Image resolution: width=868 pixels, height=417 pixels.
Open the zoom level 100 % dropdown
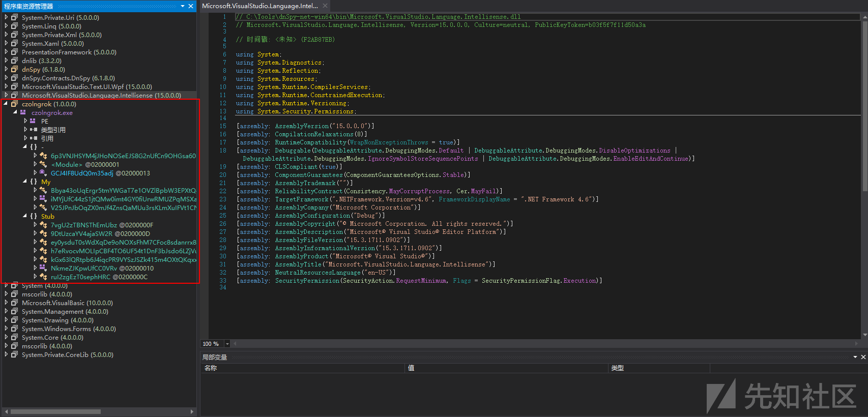pyautogui.click(x=227, y=344)
